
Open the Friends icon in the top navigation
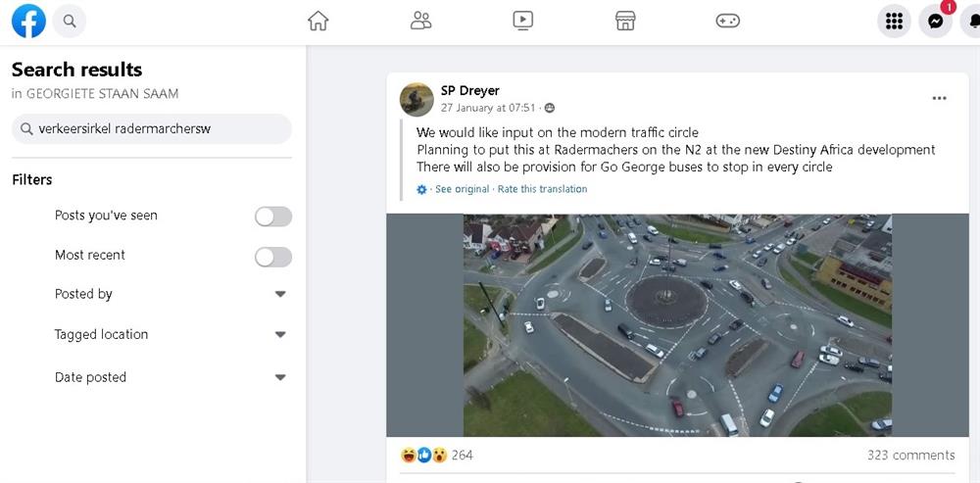point(420,22)
